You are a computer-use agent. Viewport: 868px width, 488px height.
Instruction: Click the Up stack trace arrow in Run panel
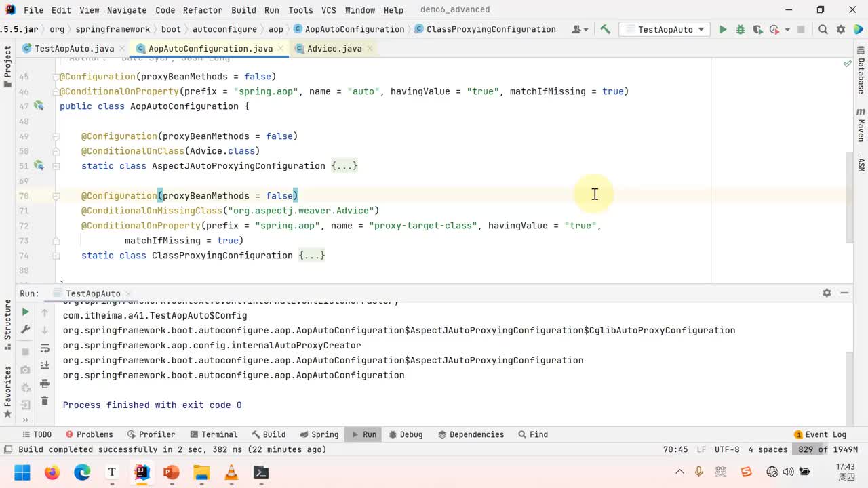(x=45, y=312)
